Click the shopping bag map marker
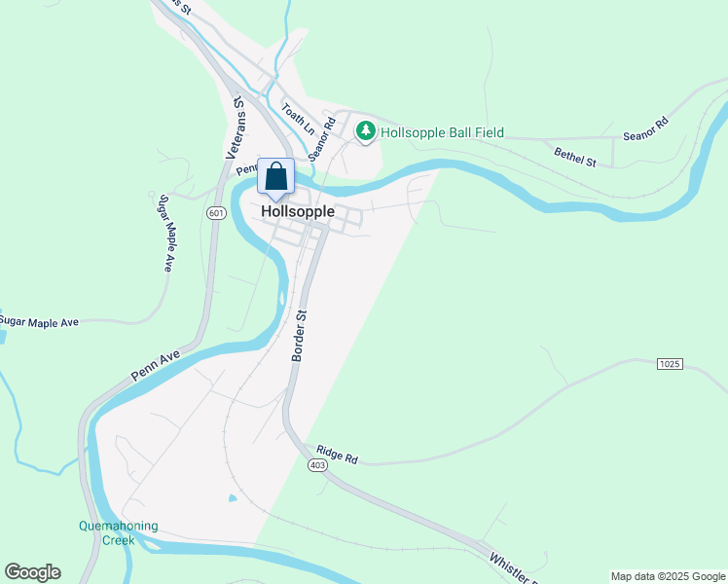The width and height of the screenshot is (728, 584). point(275,179)
